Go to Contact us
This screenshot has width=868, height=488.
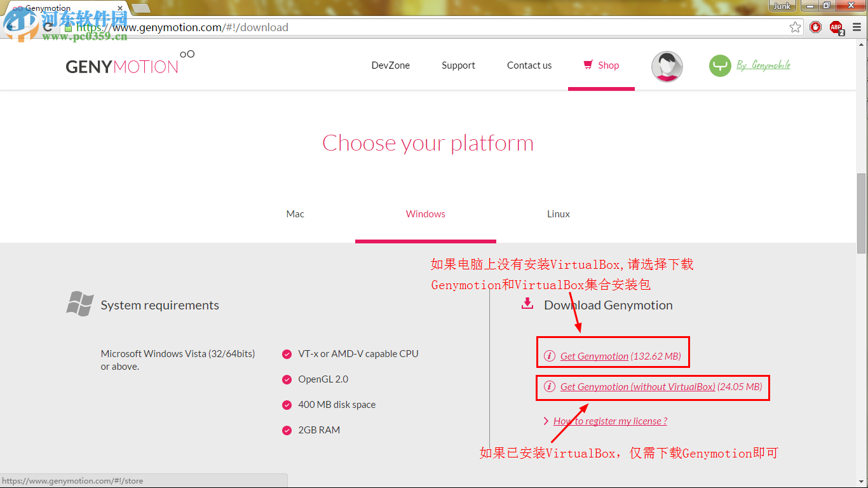pyautogui.click(x=529, y=65)
